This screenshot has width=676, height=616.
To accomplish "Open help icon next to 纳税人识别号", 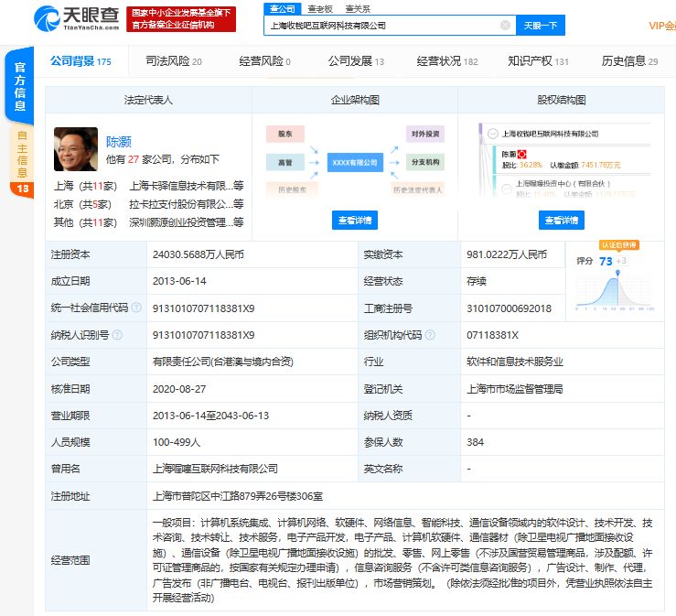I will click(117, 335).
